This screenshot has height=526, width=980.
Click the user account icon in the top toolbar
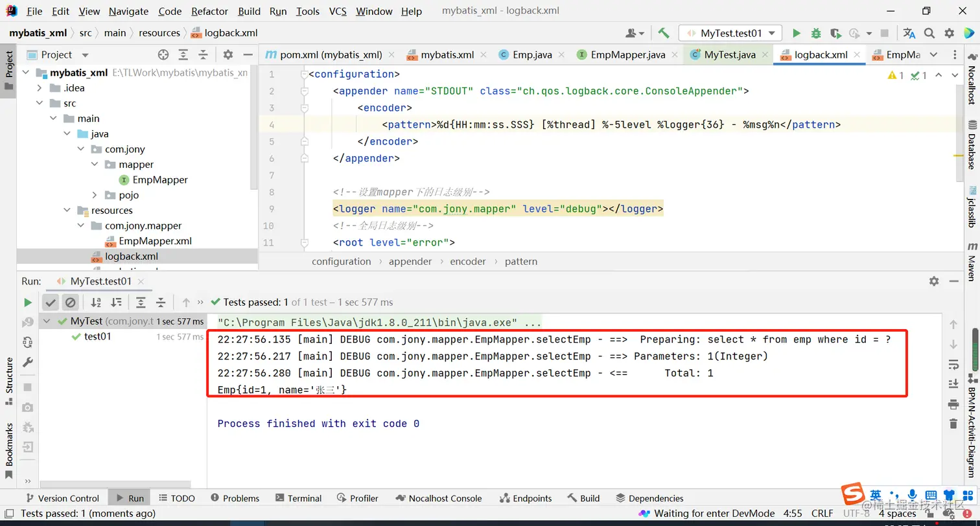click(x=635, y=33)
